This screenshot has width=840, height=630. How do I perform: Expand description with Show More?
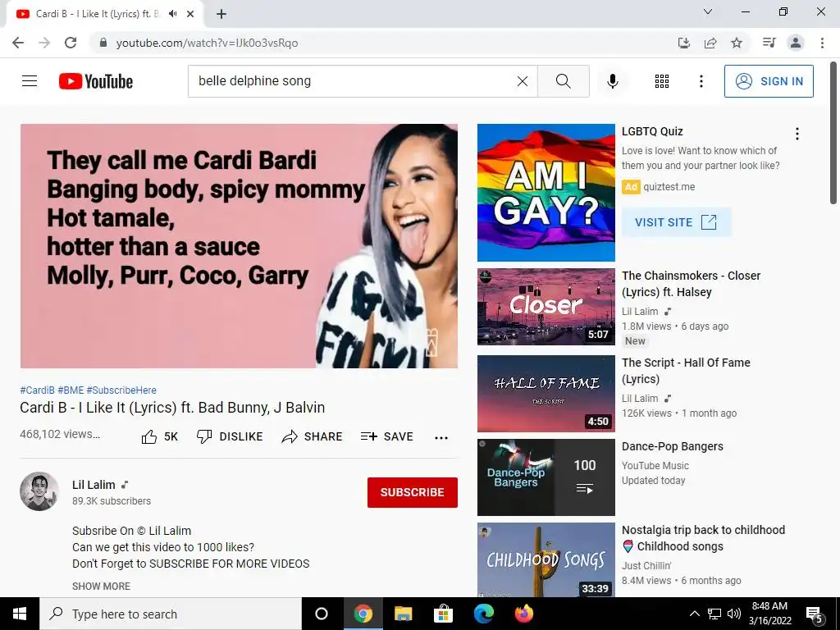click(101, 586)
